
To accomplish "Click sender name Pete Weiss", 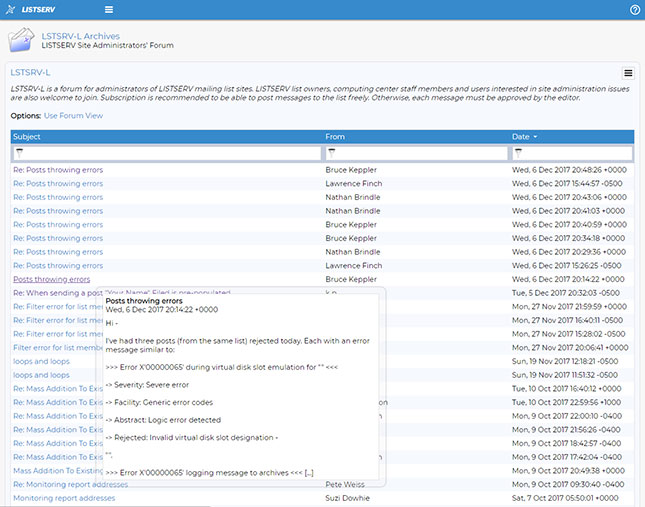I will 345,484.
